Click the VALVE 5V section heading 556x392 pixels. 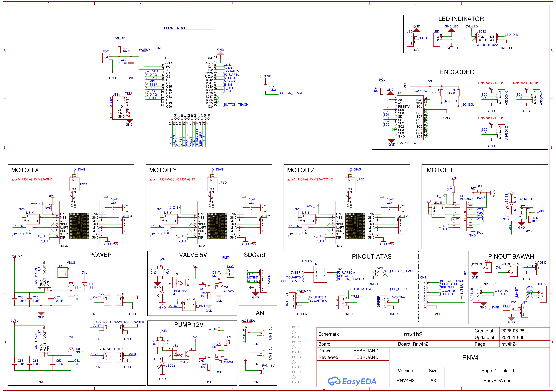point(193,255)
